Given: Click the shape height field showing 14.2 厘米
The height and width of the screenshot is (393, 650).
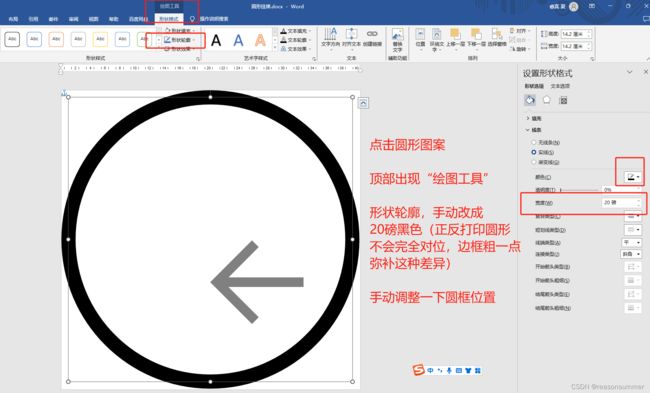Looking at the screenshot, I should (575, 34).
